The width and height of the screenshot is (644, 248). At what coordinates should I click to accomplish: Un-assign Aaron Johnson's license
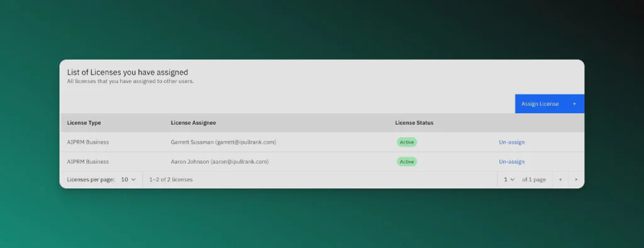point(511,162)
